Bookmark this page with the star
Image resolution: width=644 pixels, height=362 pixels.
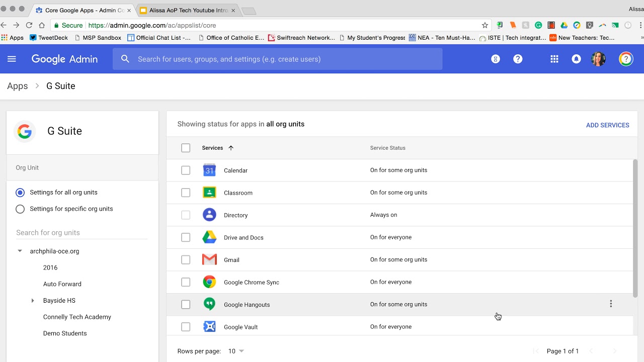coord(485,25)
